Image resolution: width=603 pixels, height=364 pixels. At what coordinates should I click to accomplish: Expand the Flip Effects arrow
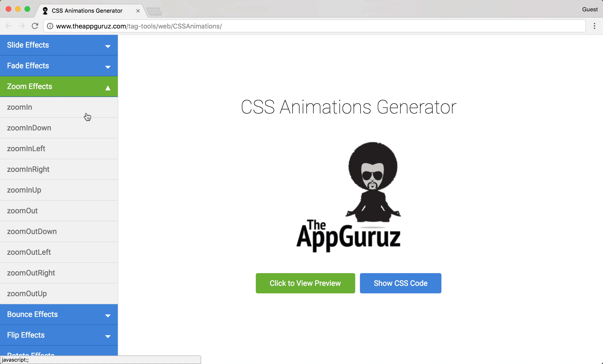click(x=108, y=336)
